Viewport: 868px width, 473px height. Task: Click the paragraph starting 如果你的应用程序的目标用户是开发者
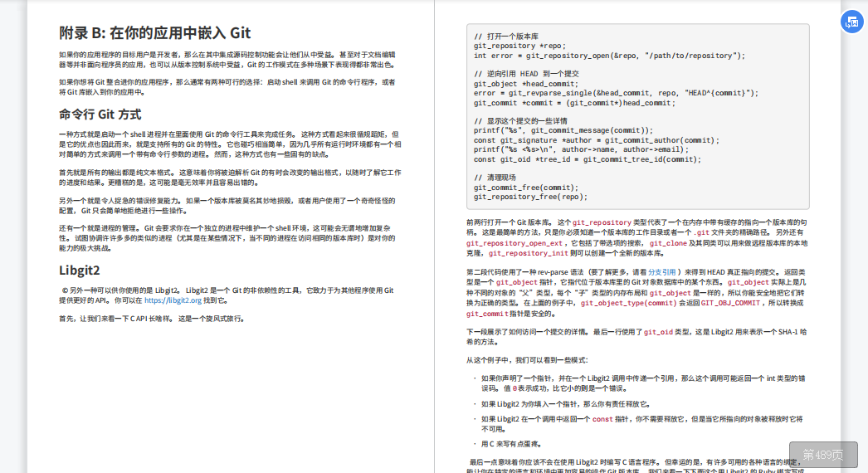coord(227,60)
